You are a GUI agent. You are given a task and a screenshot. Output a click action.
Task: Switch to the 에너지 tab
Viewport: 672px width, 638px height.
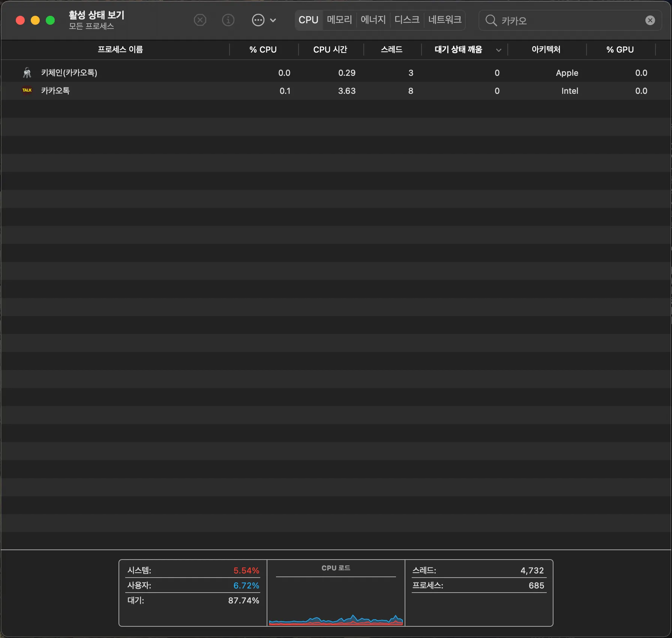(373, 20)
